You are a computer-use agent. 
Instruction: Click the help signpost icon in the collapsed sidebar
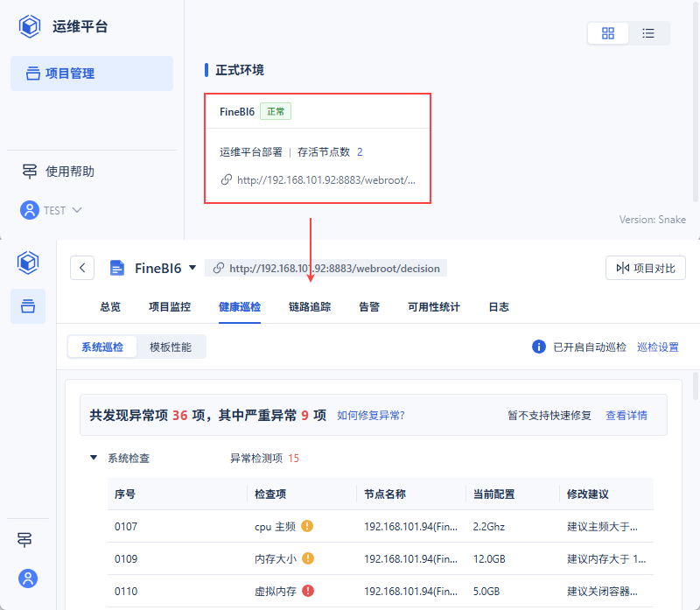(x=24, y=540)
